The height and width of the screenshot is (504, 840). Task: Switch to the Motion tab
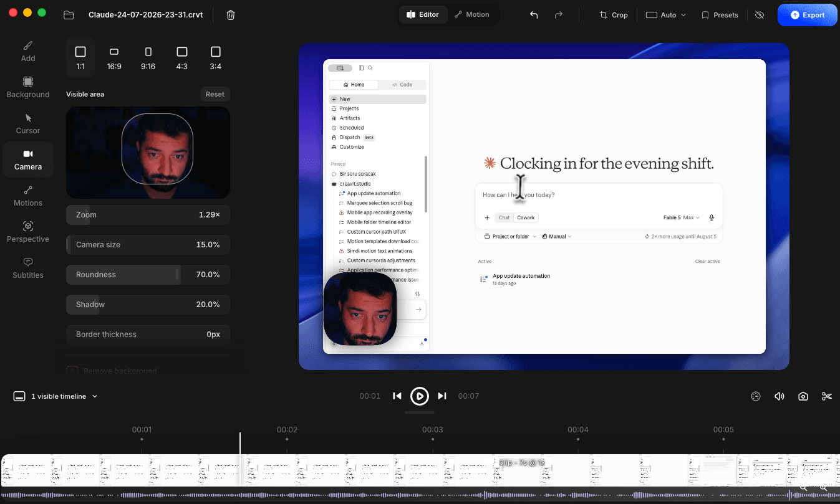point(471,14)
